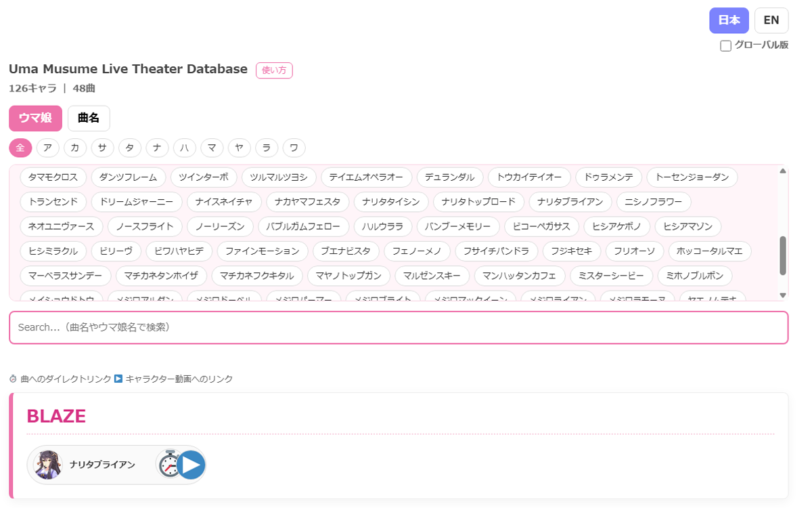Switch to the 曲名 tab
812x508 pixels.
pyautogui.click(x=88, y=118)
